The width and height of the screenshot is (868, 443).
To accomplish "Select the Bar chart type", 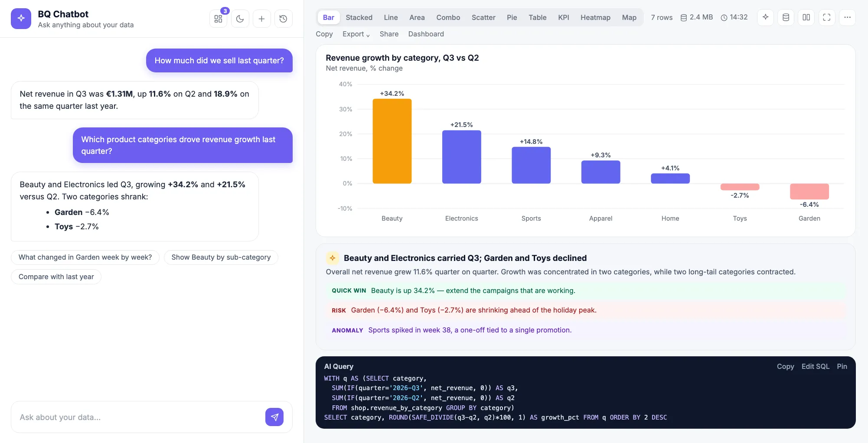I will click(329, 17).
